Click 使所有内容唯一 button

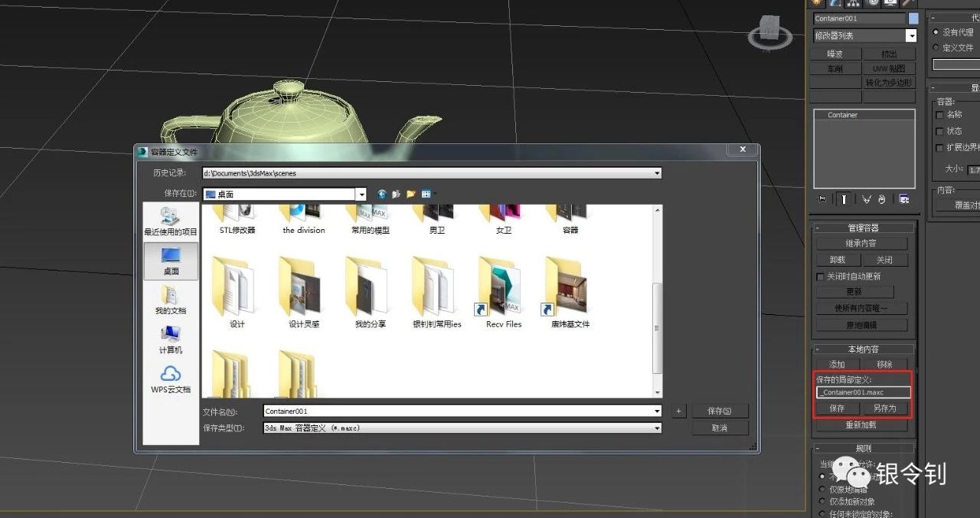pos(861,308)
